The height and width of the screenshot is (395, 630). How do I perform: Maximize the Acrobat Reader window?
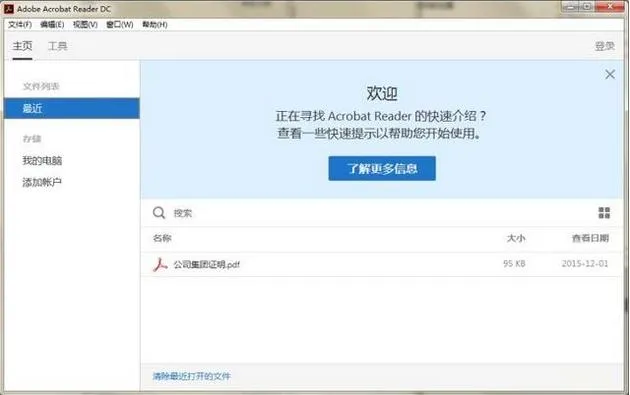click(x=587, y=6)
